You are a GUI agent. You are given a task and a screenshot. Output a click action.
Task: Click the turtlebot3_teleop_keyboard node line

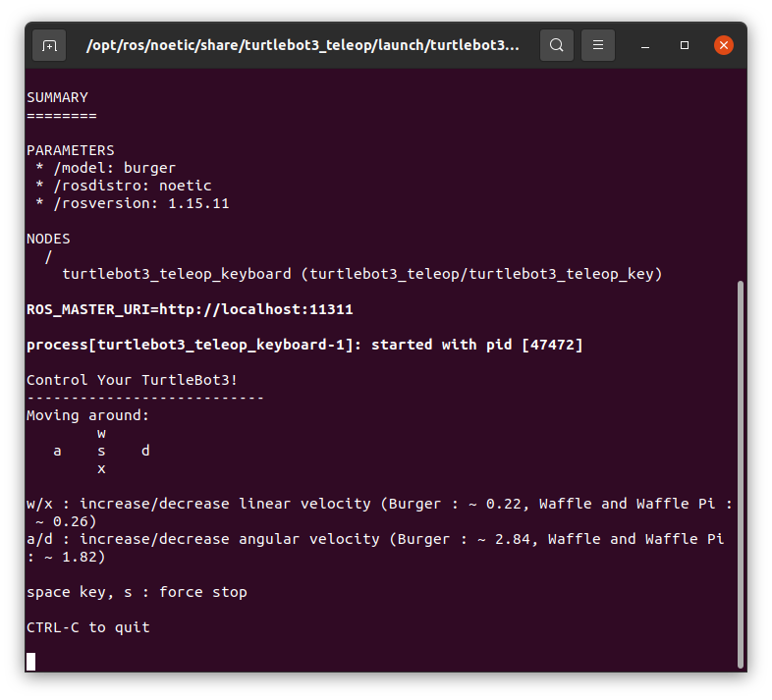[x=362, y=274]
